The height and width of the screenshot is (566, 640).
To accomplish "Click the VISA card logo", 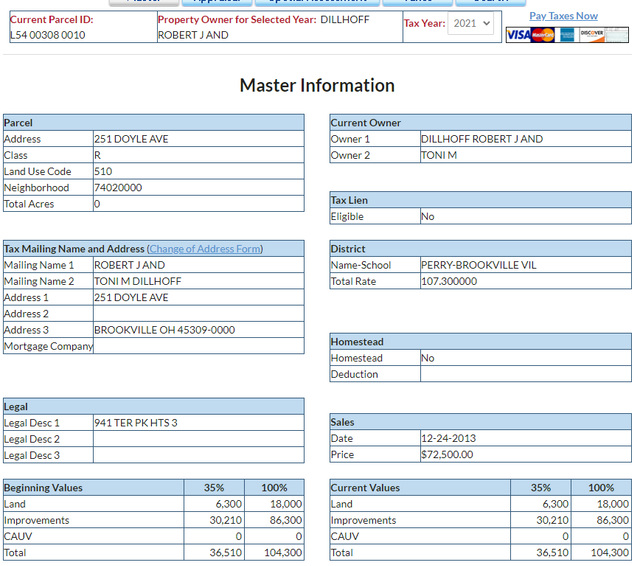I will [519, 35].
